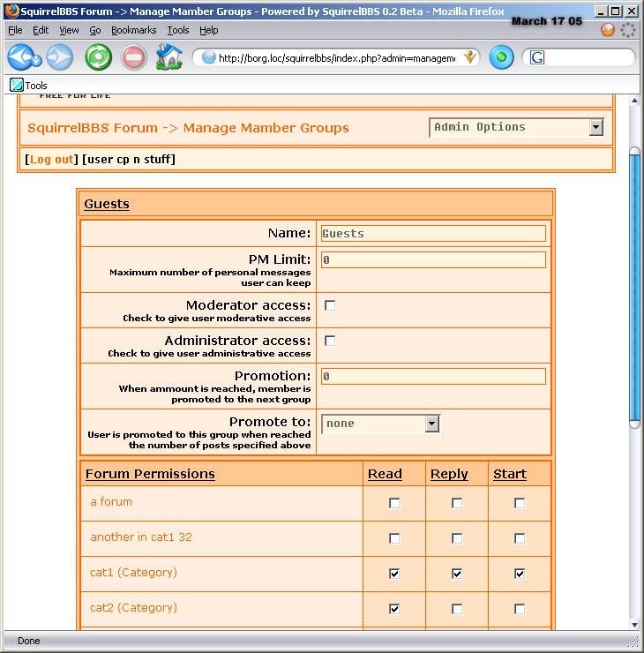Uncheck Reply permission for cat1 (Category)

click(457, 574)
